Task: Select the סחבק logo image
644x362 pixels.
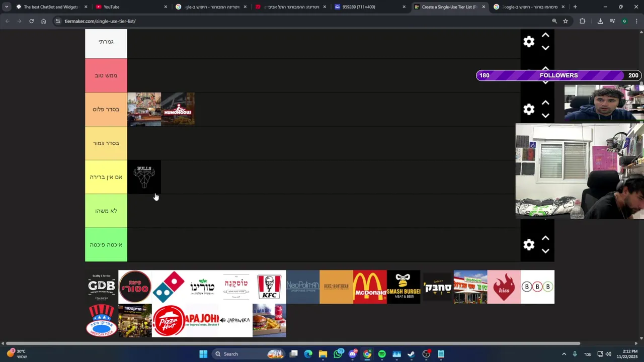Action: pos(437,287)
